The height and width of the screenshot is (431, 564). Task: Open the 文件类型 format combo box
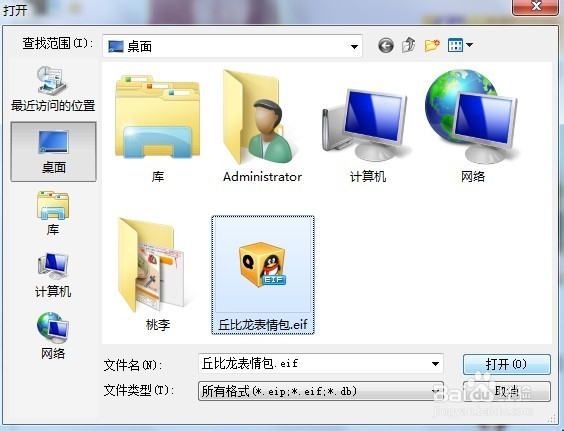pyautogui.click(x=320, y=391)
